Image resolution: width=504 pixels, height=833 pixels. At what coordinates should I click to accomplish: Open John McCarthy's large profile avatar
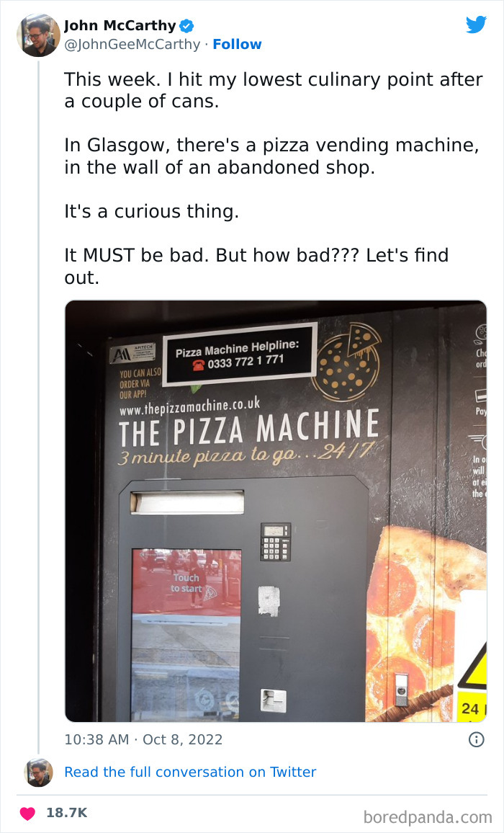39,35
